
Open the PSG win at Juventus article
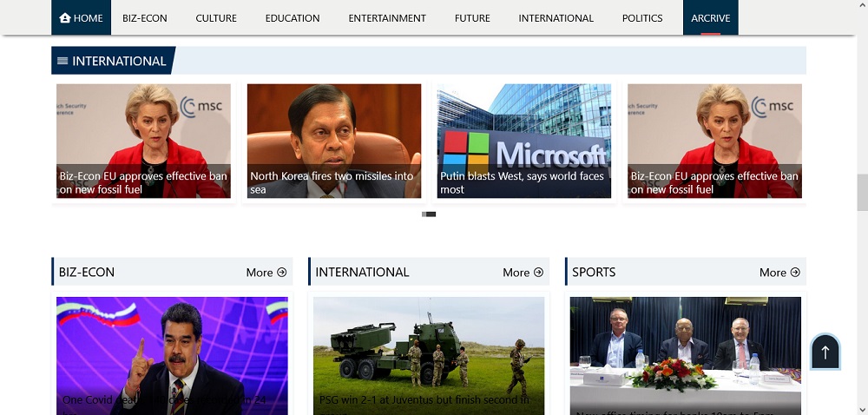(x=429, y=356)
